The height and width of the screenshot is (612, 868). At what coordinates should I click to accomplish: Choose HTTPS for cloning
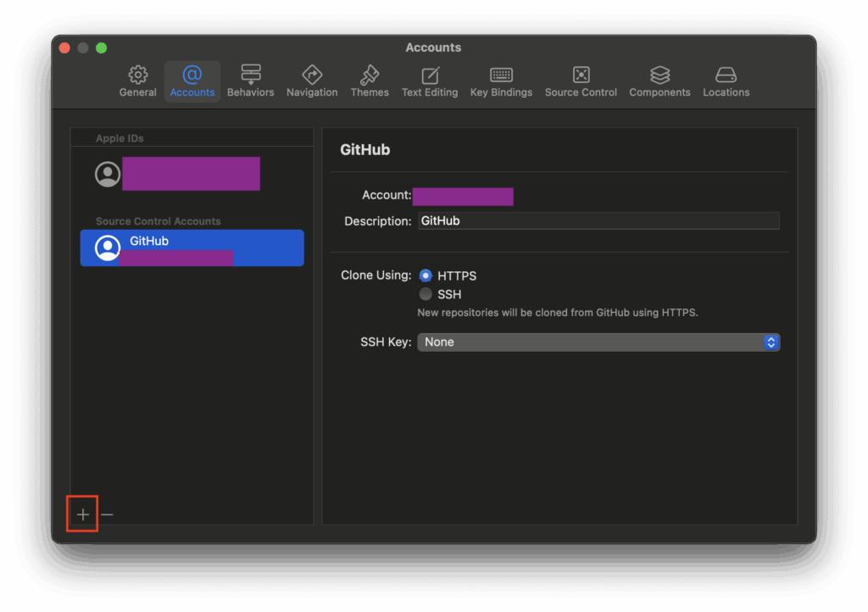click(x=426, y=275)
